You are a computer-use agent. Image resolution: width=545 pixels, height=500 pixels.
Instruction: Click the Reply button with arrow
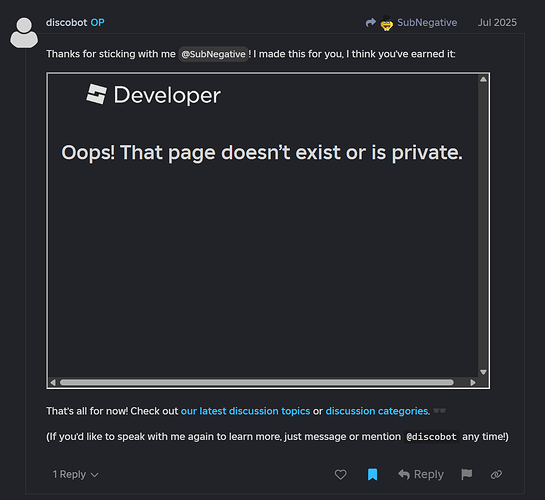[x=421, y=474]
